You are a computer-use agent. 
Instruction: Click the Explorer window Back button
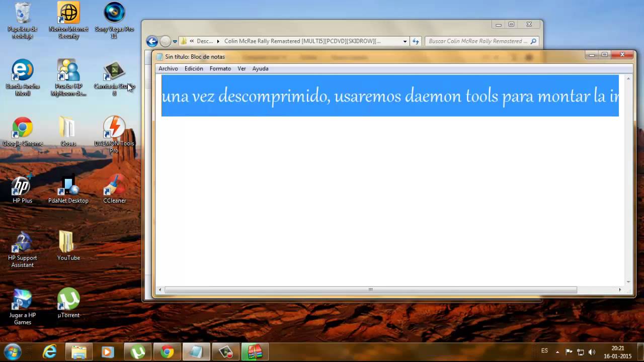tap(152, 41)
